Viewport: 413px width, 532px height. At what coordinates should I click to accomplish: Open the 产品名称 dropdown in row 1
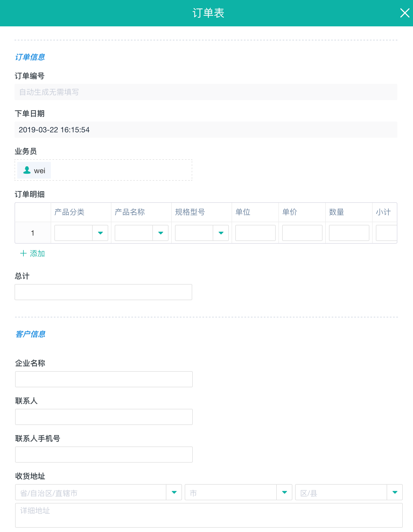pyautogui.click(x=160, y=233)
